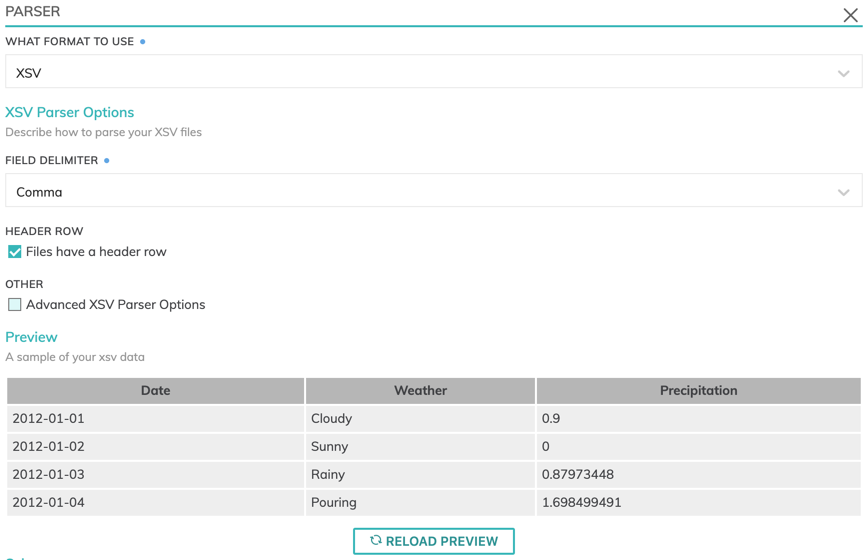Click the Advanced XSV Parser Options label

116,305
